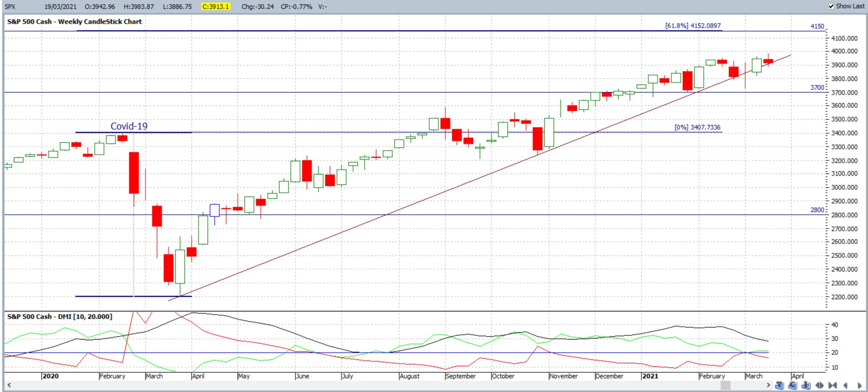
Task: Click the 2200.000 price axis label
Action: pyautogui.click(x=844, y=297)
